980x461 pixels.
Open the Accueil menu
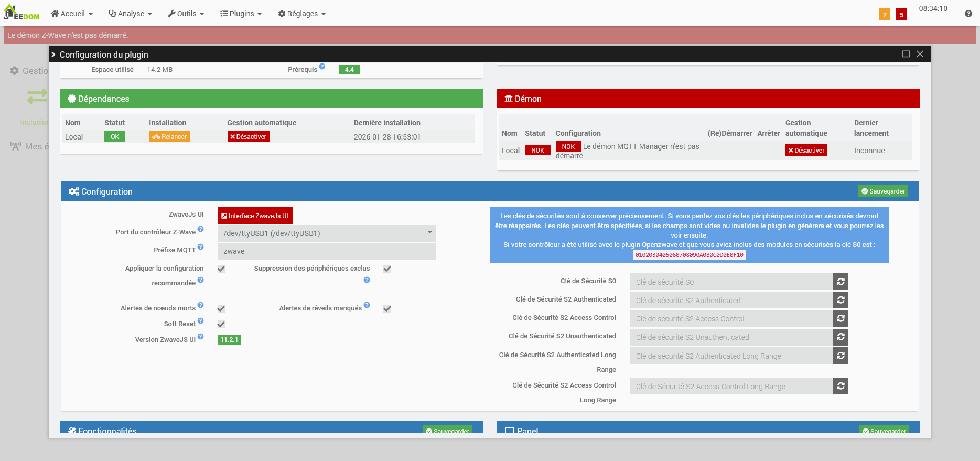pyautogui.click(x=72, y=14)
